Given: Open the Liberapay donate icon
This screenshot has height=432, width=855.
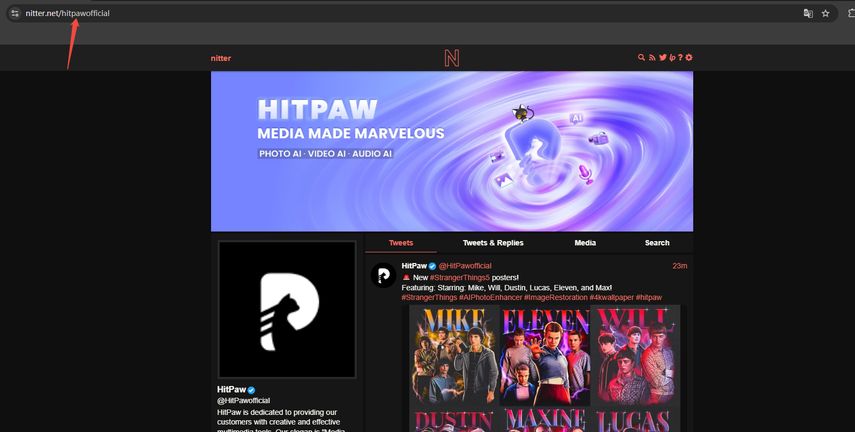Looking at the screenshot, I should [x=672, y=58].
